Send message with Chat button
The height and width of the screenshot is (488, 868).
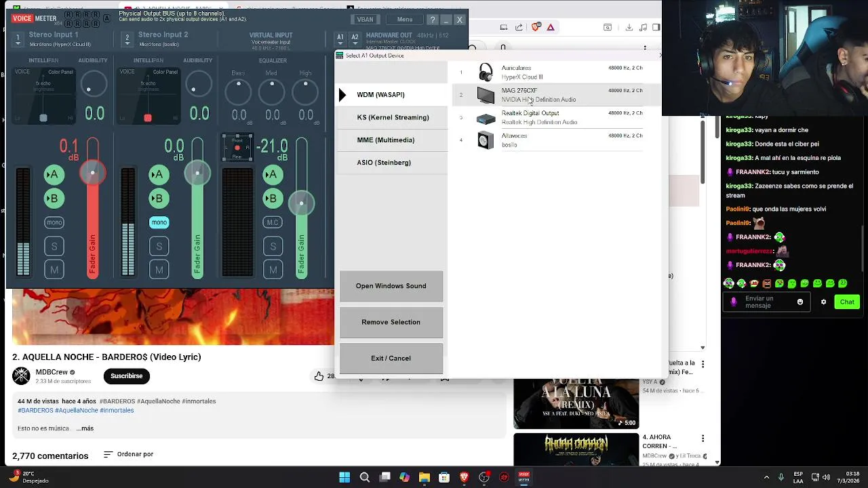(x=847, y=302)
